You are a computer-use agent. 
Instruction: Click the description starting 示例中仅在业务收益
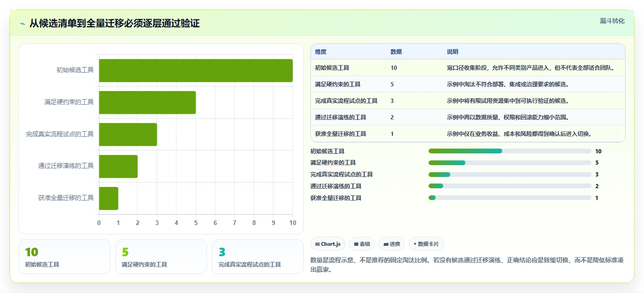(x=520, y=134)
